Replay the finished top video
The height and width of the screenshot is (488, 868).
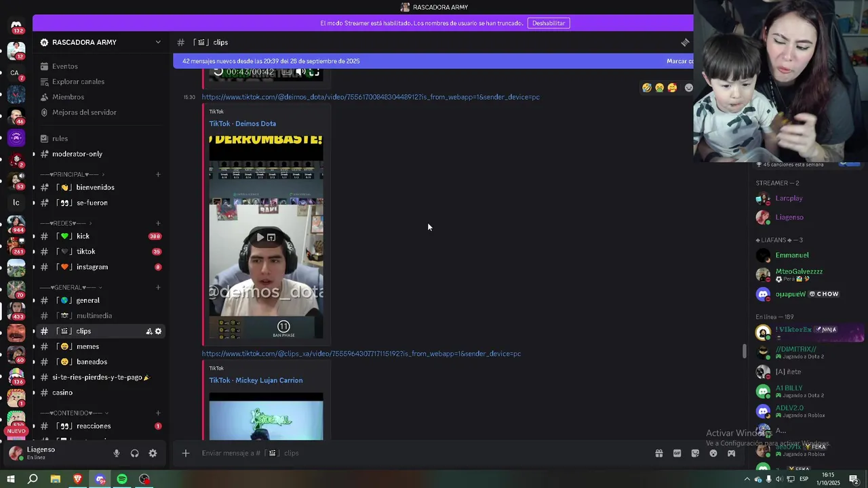218,72
